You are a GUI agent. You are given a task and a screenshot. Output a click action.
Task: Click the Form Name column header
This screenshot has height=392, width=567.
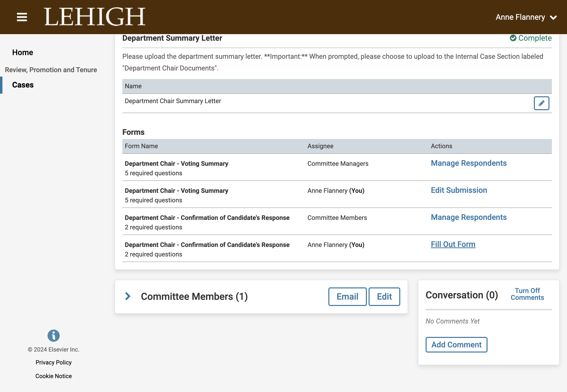point(141,146)
